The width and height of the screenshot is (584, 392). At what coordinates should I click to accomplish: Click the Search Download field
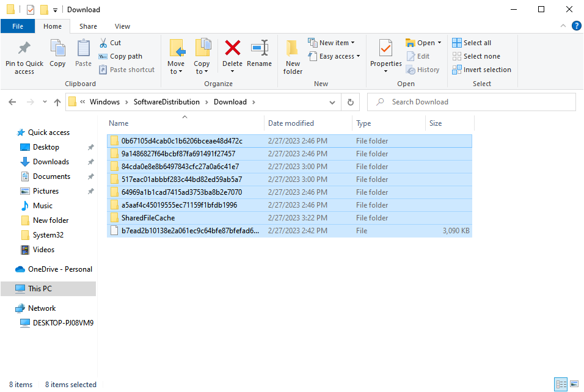click(x=472, y=102)
